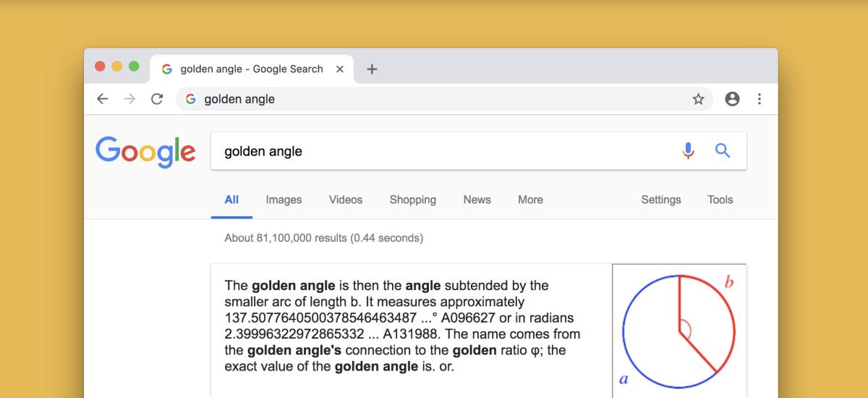The width and height of the screenshot is (868, 398).
Task: Reload the page
Action: (156, 99)
